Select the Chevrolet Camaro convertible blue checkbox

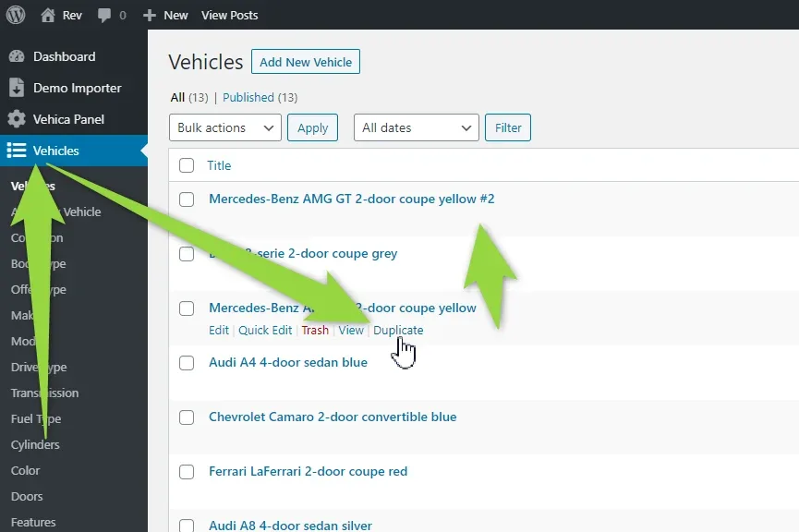(187, 417)
